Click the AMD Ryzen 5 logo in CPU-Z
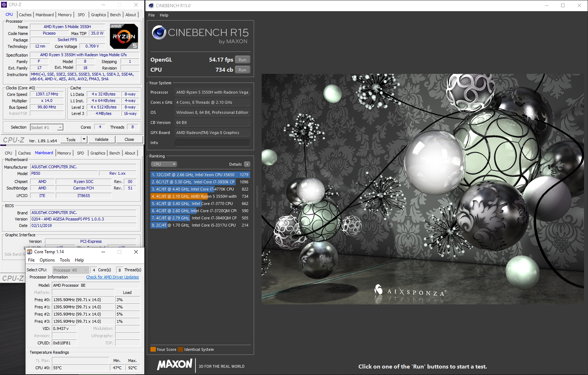 click(123, 36)
